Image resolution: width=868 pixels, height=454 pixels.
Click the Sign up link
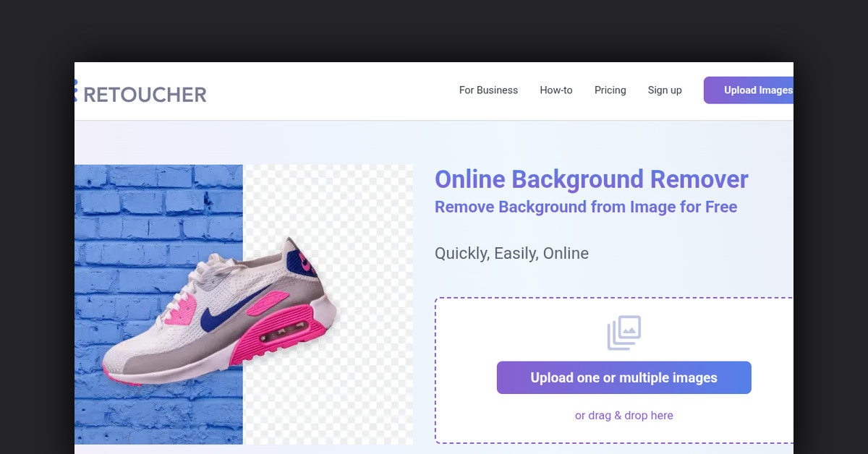(x=664, y=90)
